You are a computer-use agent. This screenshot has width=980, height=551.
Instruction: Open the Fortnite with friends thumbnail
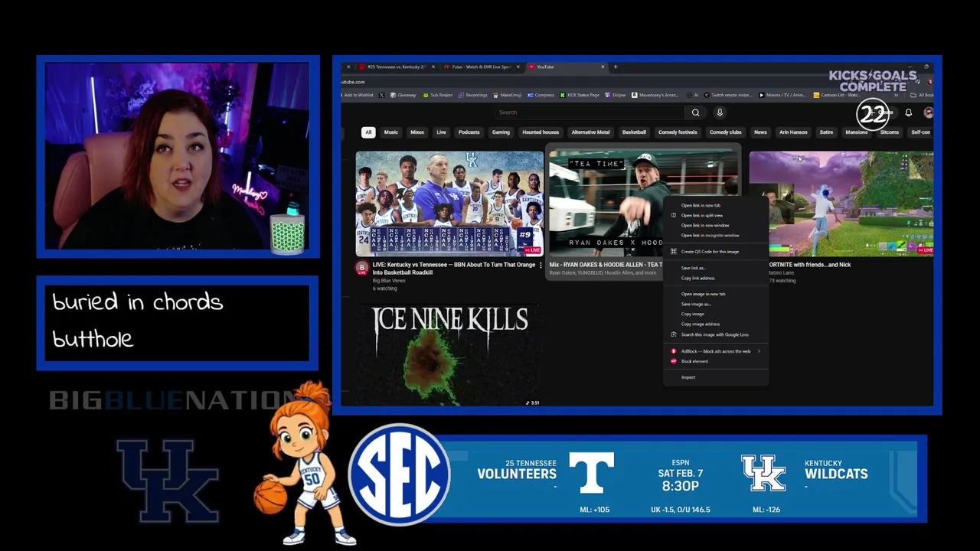[x=841, y=204]
